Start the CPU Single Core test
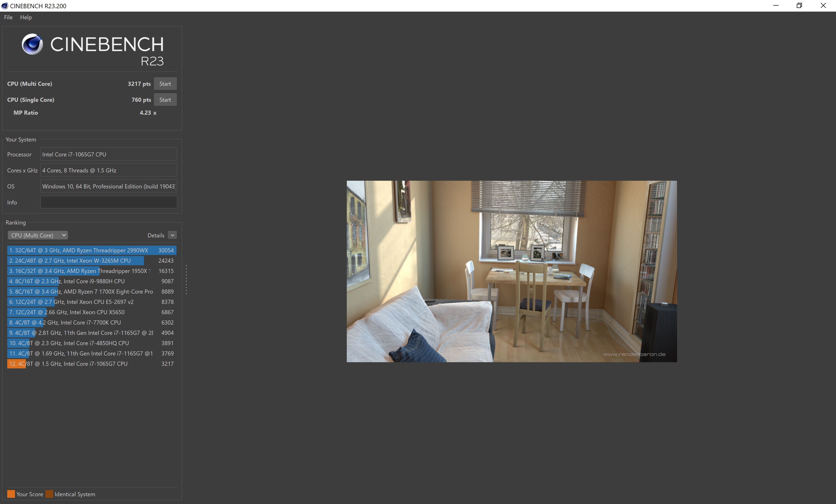 click(165, 100)
